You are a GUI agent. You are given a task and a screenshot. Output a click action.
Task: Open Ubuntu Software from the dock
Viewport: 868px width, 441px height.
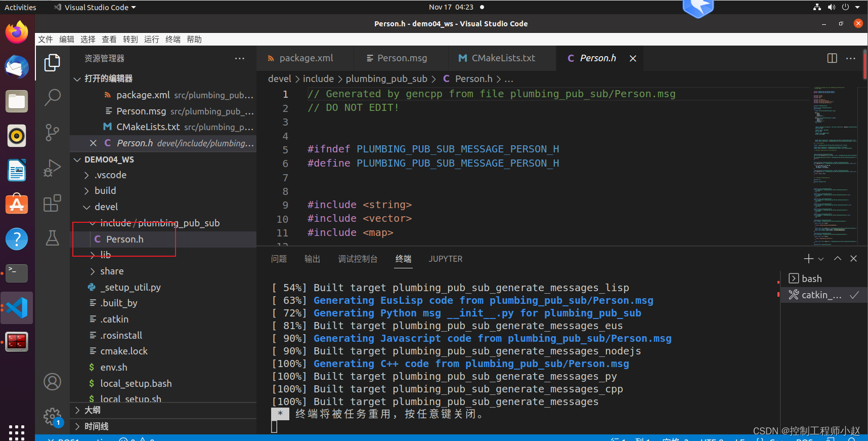pos(17,205)
